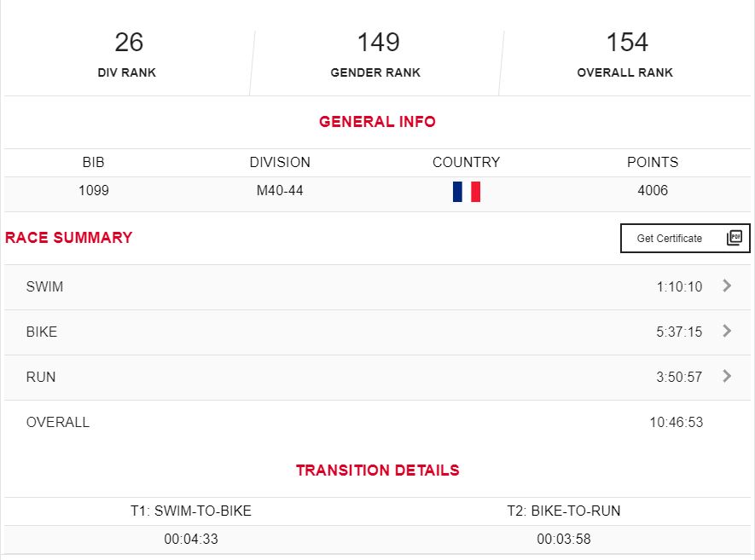Image resolution: width=755 pixels, height=560 pixels.
Task: Click the Get Certificate button
Action: coord(685,238)
